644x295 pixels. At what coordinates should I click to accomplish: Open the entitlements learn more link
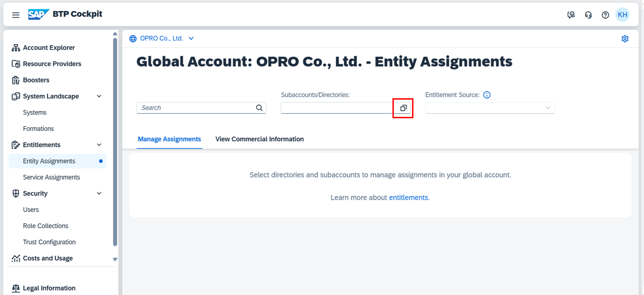click(x=408, y=198)
